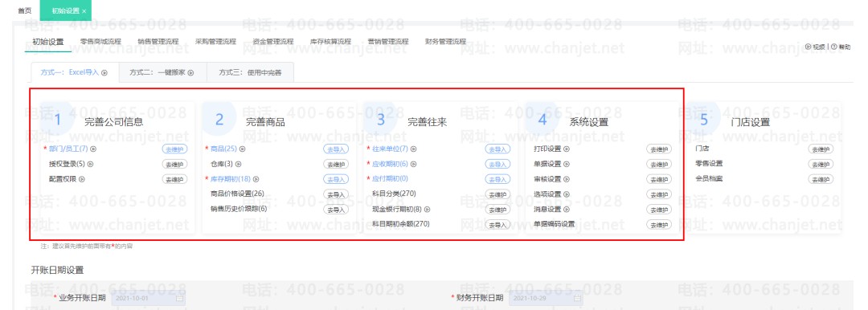Go to the 首页 tab
This screenshot has width=868, height=310.
coord(24,10)
